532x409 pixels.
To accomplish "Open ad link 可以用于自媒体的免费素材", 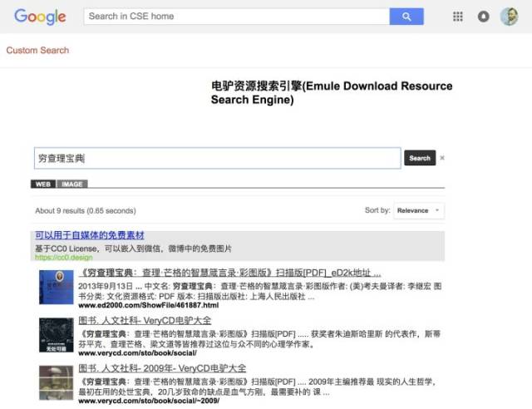I will coord(90,235).
